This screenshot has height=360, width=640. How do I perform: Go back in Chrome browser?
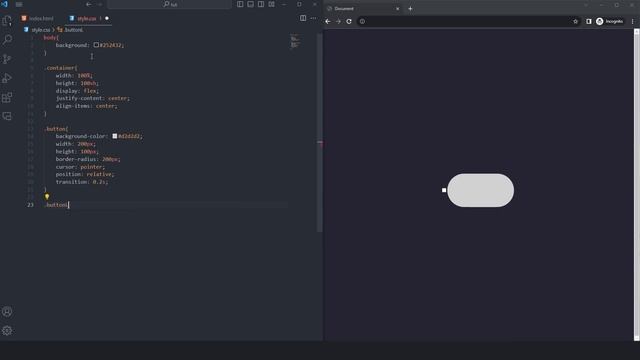tap(328, 21)
